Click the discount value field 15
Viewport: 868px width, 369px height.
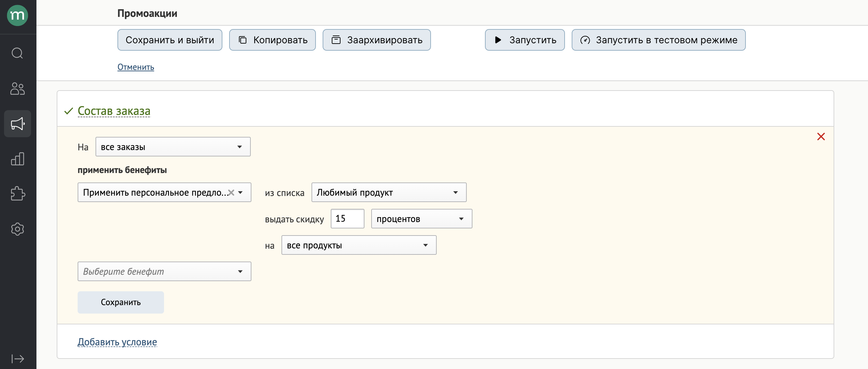click(x=347, y=219)
